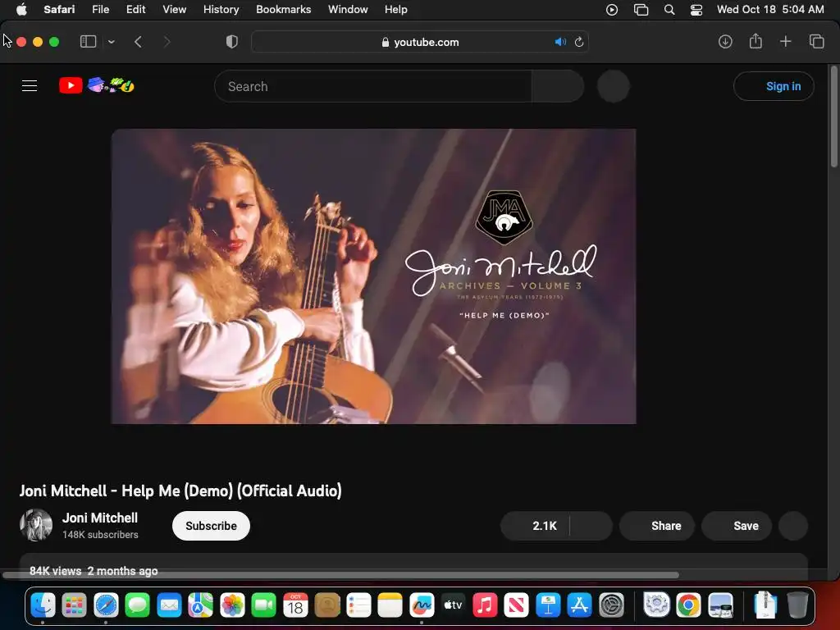
Task: Open the Edit menu
Action: (135, 10)
